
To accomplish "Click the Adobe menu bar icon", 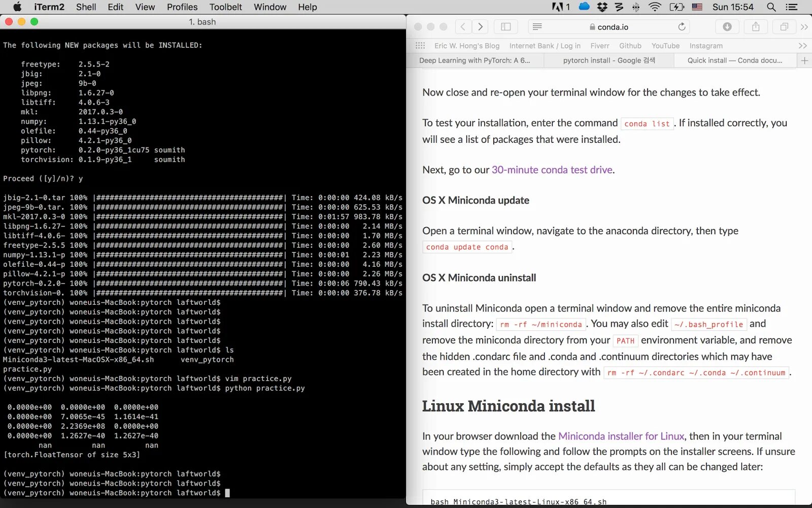I will [561, 7].
